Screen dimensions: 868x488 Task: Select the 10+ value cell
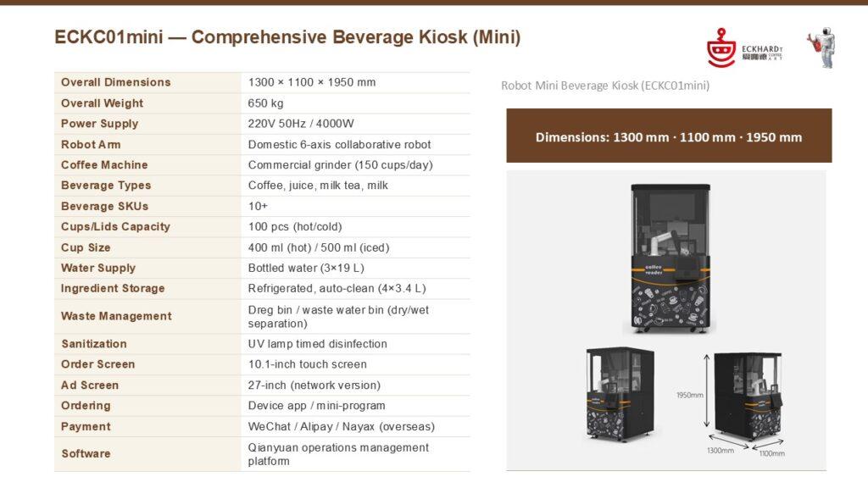click(x=355, y=207)
